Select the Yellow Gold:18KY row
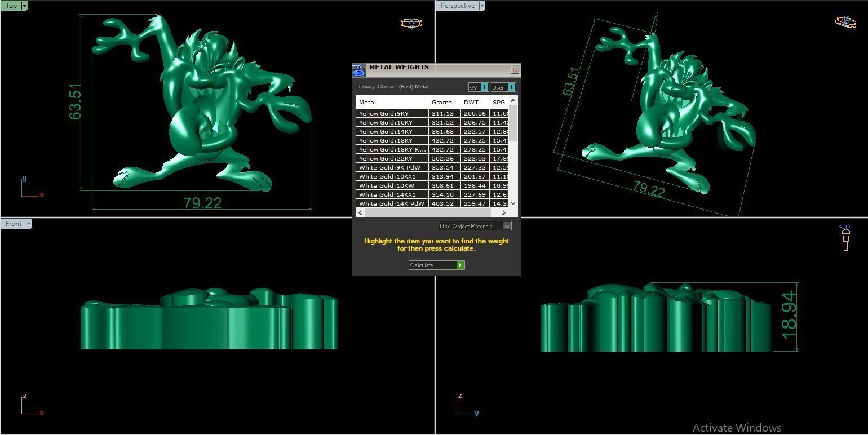The image size is (868, 435). point(432,140)
